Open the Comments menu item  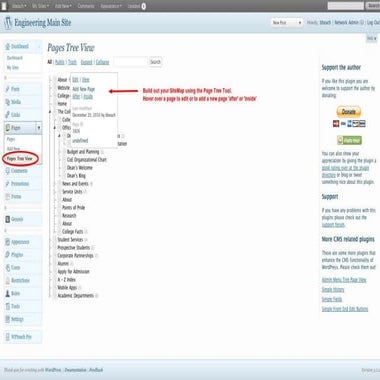pyautogui.click(x=19, y=171)
